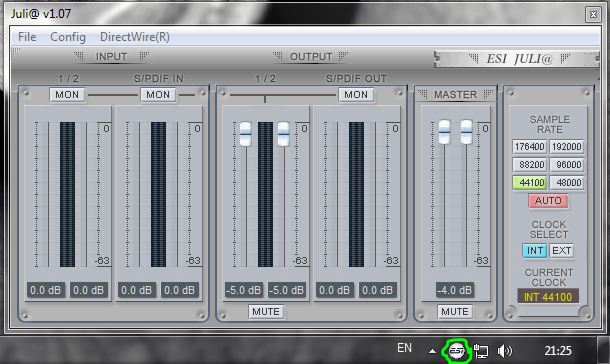
Task: Toggle MON on S/PDIF OUT
Action: tap(356, 94)
